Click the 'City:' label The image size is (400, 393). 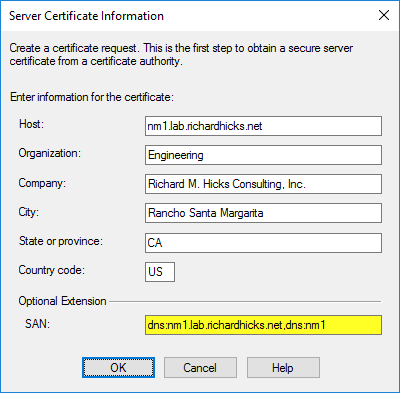(x=29, y=212)
